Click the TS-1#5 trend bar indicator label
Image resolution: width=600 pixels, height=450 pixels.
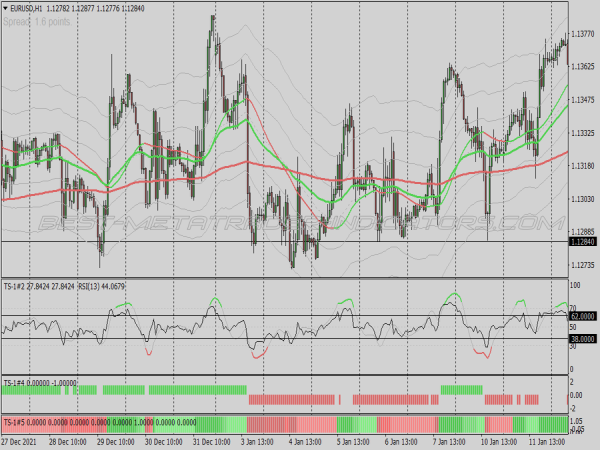(x=99, y=422)
